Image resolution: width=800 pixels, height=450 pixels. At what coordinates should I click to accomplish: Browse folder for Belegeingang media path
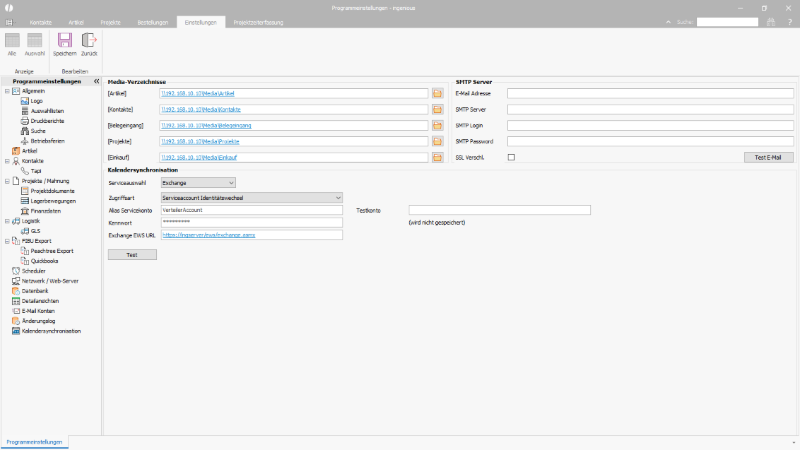point(437,126)
